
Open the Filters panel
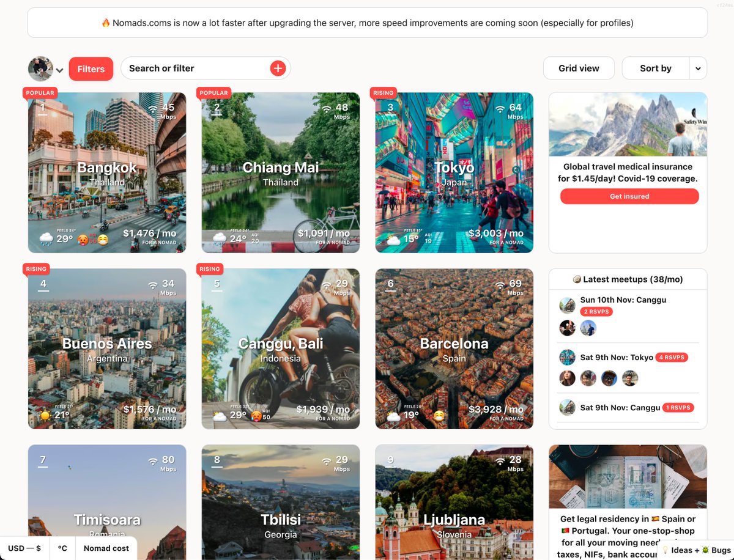tap(91, 69)
